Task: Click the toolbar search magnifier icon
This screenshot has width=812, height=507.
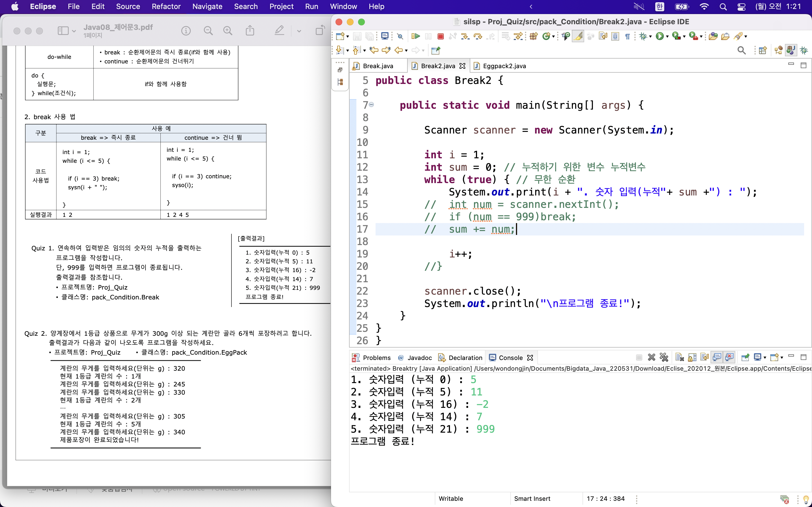Action: (x=742, y=50)
